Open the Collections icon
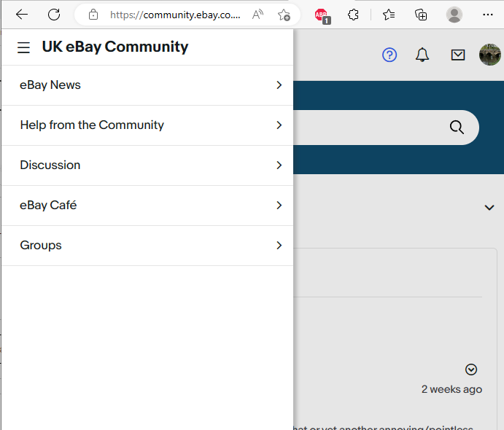This screenshot has height=430, width=504. [x=421, y=15]
